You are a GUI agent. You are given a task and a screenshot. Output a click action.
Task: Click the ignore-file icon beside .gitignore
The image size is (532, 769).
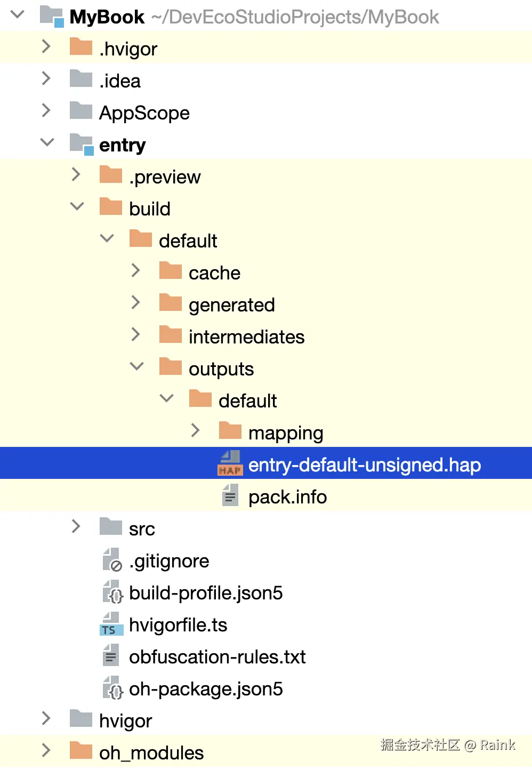[x=112, y=560]
